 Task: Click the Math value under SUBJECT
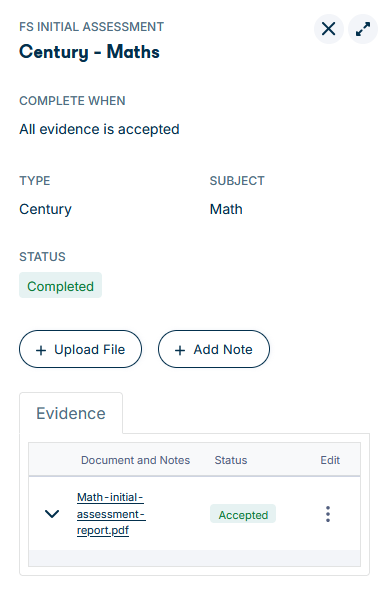(x=226, y=209)
